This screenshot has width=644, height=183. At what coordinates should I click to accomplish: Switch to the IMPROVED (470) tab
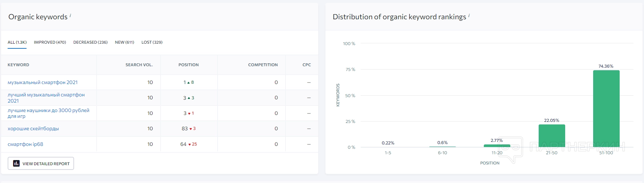[x=50, y=42]
